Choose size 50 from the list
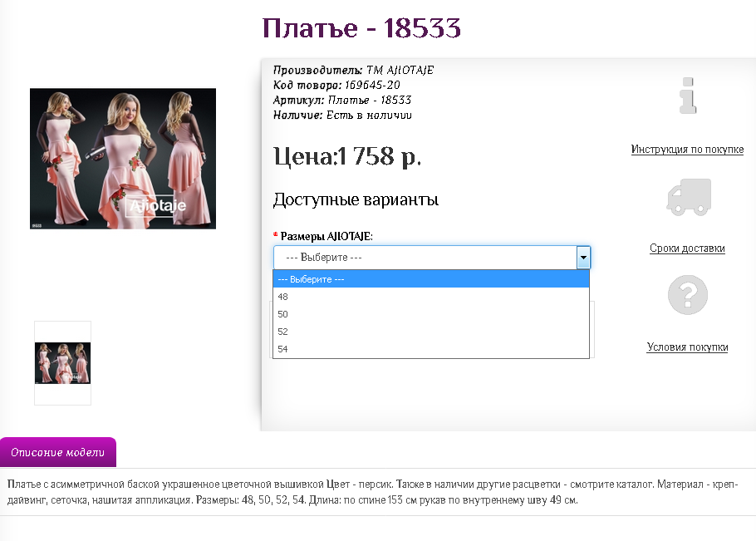Image resolution: width=756 pixels, height=541 pixels. 431,314
